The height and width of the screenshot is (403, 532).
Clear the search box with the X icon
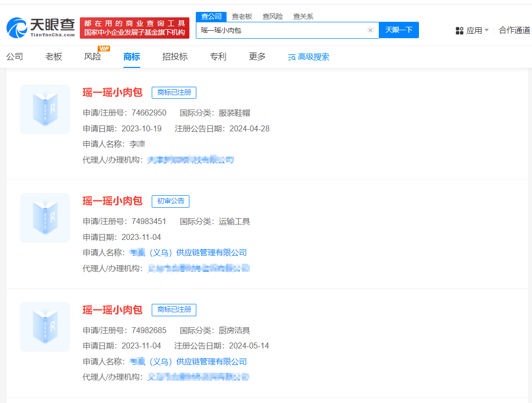tap(370, 30)
